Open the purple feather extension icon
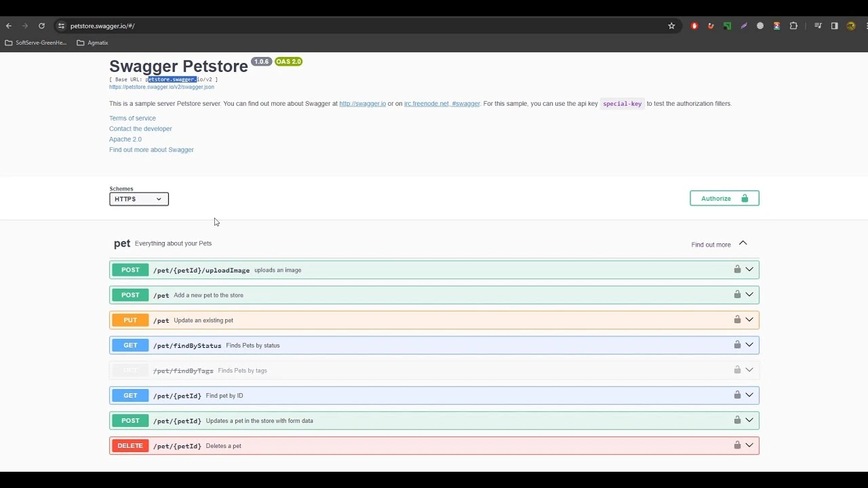 [744, 26]
